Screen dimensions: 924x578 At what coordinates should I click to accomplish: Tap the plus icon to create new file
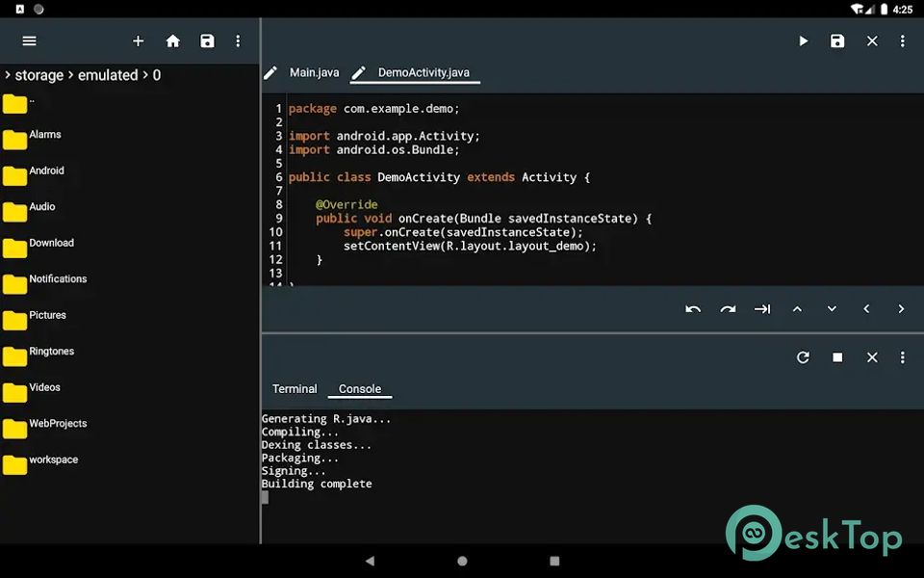(138, 41)
